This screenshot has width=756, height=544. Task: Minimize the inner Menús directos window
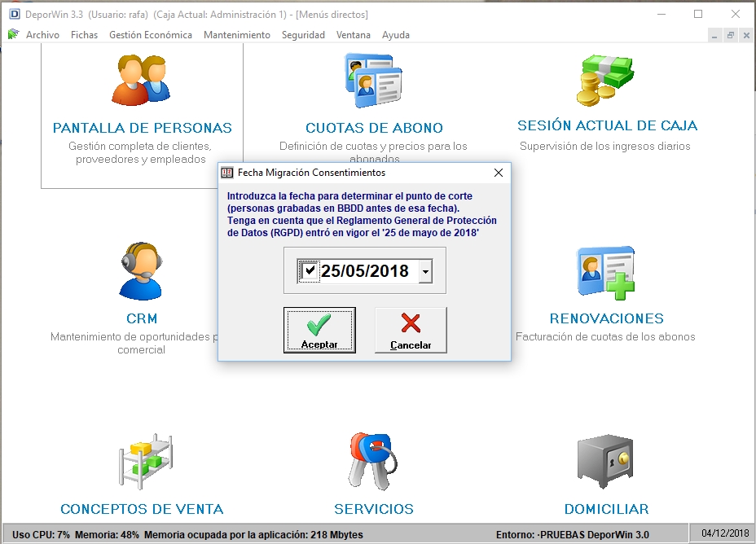tap(714, 36)
